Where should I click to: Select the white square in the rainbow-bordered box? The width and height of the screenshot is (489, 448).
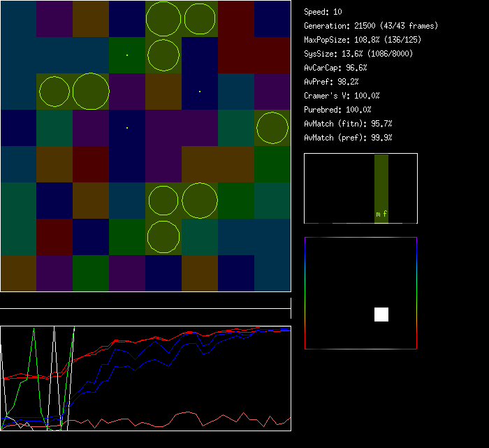coord(381,315)
